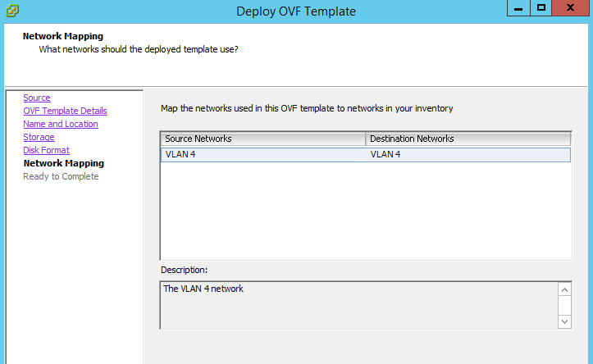Select Ready to Complete step
The image size is (593, 364).
(61, 176)
